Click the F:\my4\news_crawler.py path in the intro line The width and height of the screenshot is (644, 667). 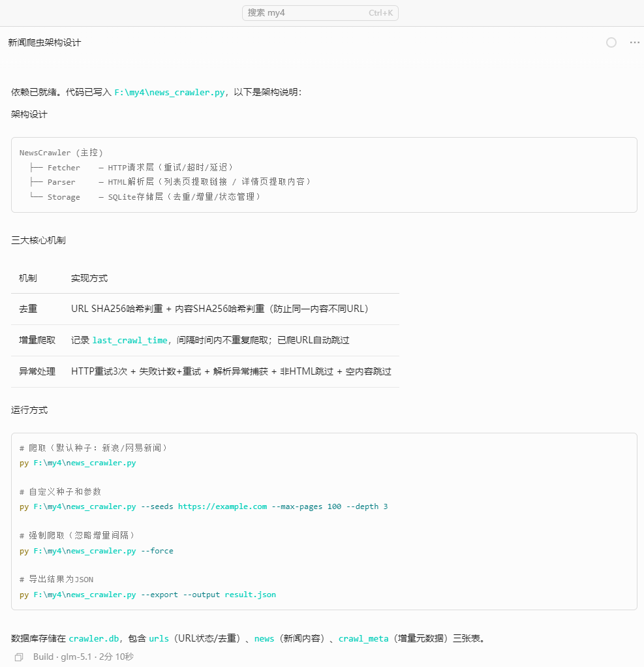(170, 93)
